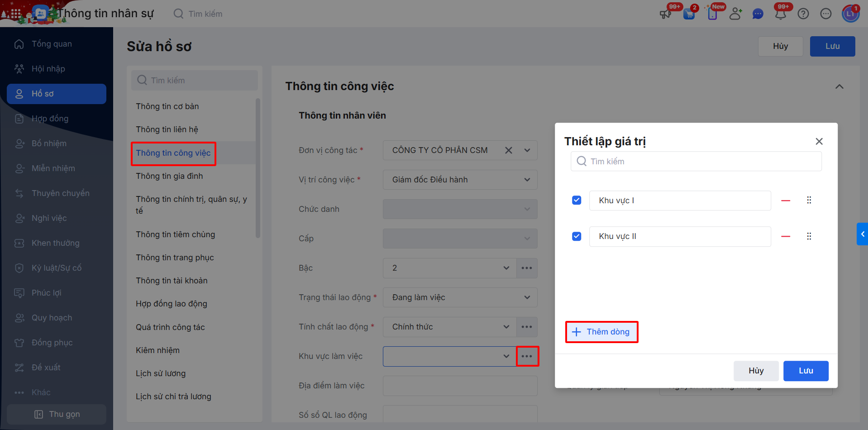
Task: Collapse the Thông tin công việc section
Action: (x=839, y=86)
